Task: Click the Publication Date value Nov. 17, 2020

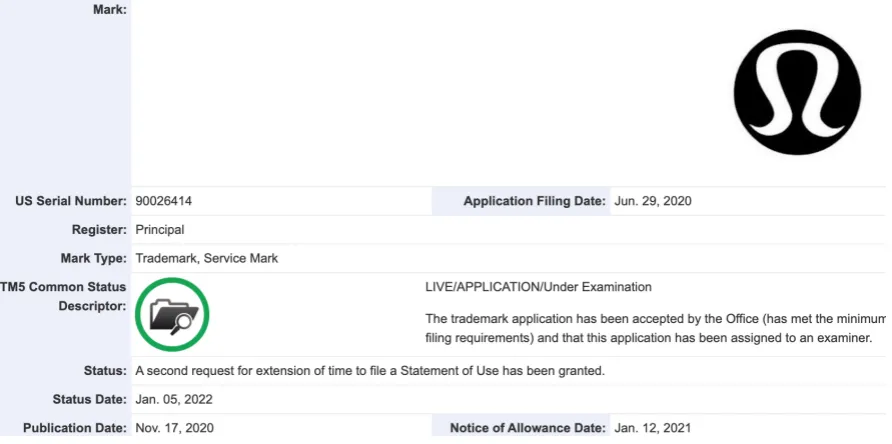Action: pyautogui.click(x=175, y=428)
